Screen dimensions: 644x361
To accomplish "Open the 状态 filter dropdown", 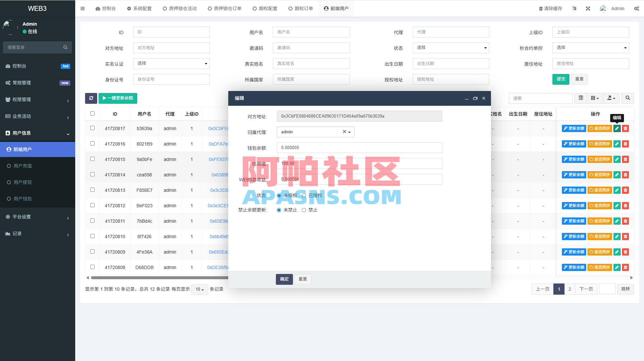I will 451,48.
